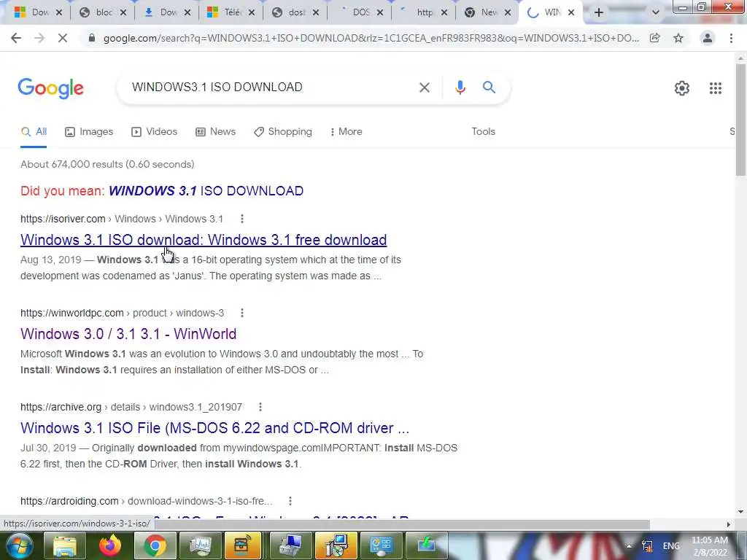Click the Google logo
Viewport: 747px width, 560px height.
point(51,88)
